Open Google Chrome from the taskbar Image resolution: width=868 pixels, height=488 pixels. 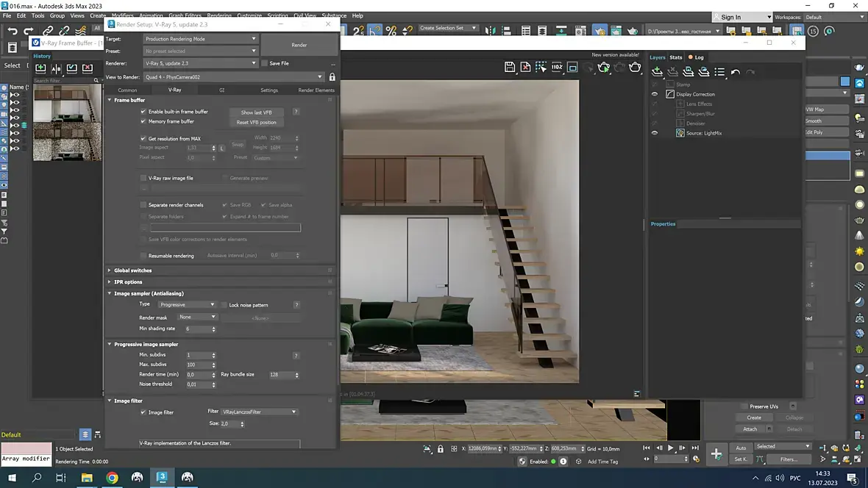tap(112, 477)
